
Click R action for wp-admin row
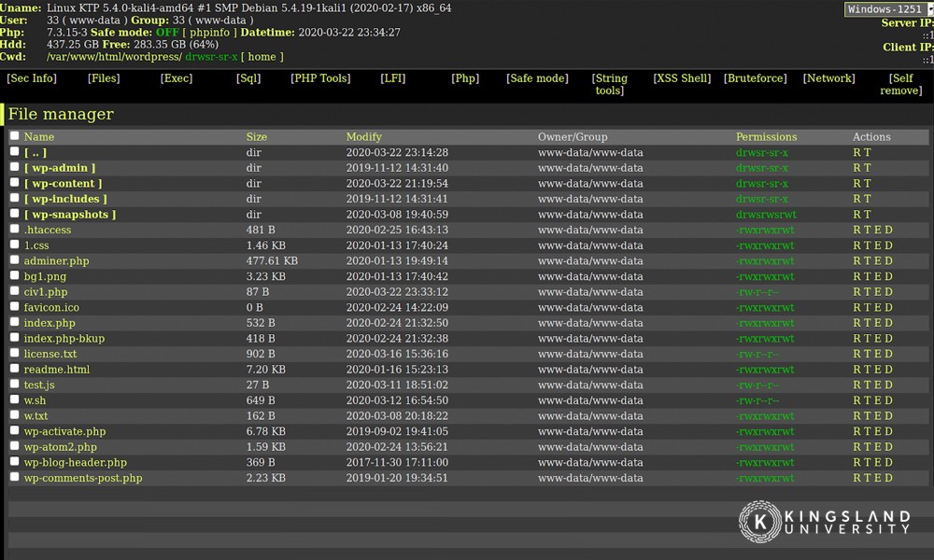pos(856,168)
